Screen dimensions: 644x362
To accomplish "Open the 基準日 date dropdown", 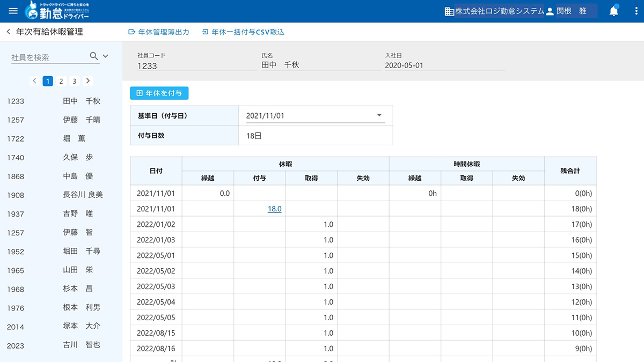I will 379,115.
